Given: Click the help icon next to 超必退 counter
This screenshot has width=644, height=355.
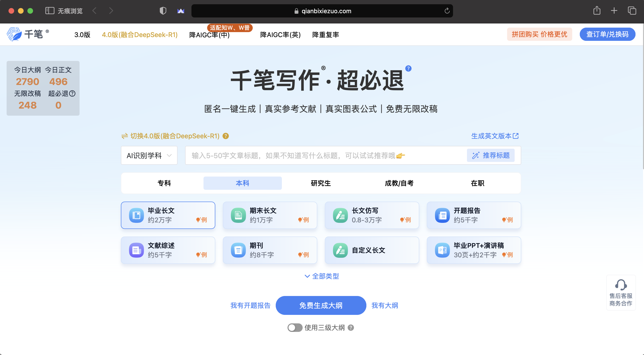Looking at the screenshot, I should click(72, 93).
